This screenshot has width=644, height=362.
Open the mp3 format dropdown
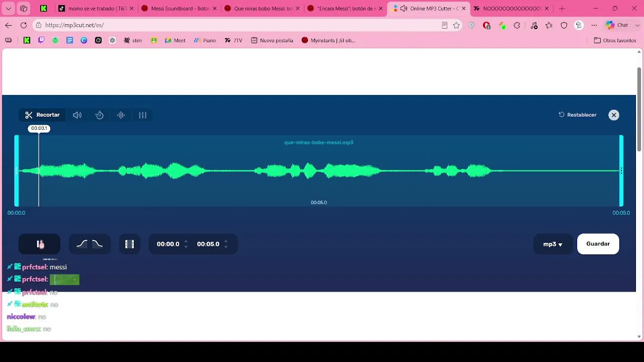(553, 244)
